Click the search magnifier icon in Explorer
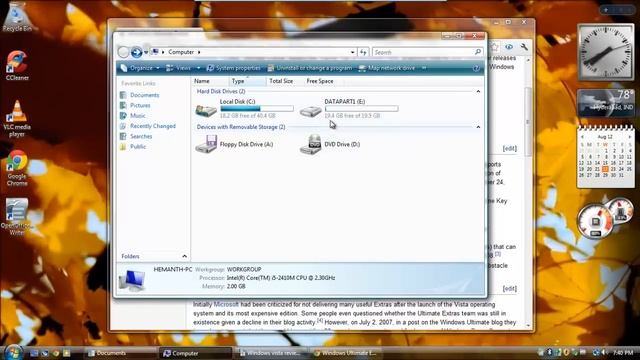Viewport: 640px width, 360px height. 478,52
